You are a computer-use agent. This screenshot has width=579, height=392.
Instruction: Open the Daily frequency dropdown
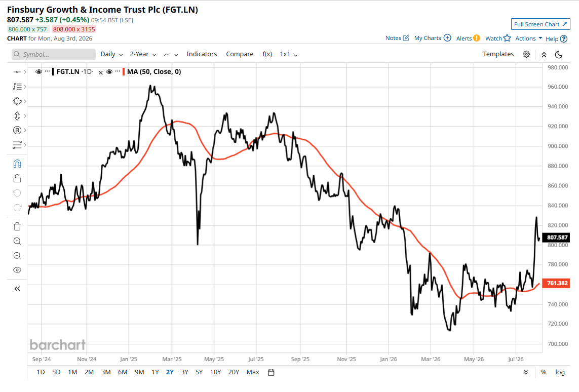(111, 54)
